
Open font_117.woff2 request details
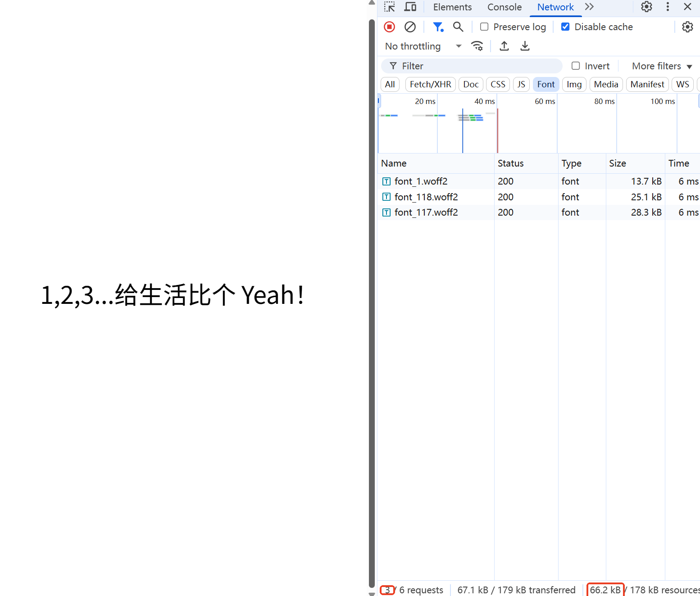point(426,212)
